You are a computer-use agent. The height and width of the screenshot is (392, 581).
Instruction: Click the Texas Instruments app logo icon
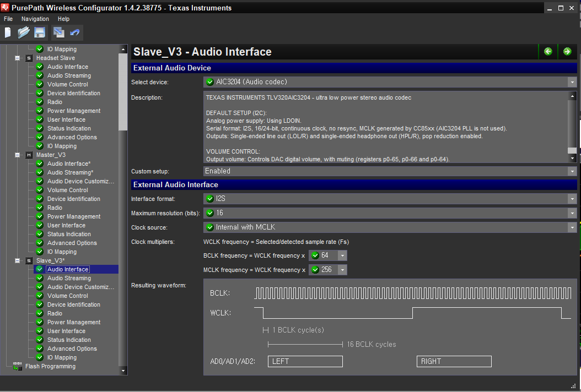(x=5, y=7)
